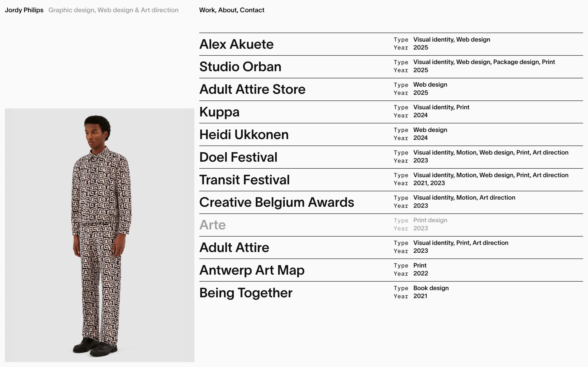The width and height of the screenshot is (588, 367).
Task: Click the highlighted Arte project title
Action: 212,225
